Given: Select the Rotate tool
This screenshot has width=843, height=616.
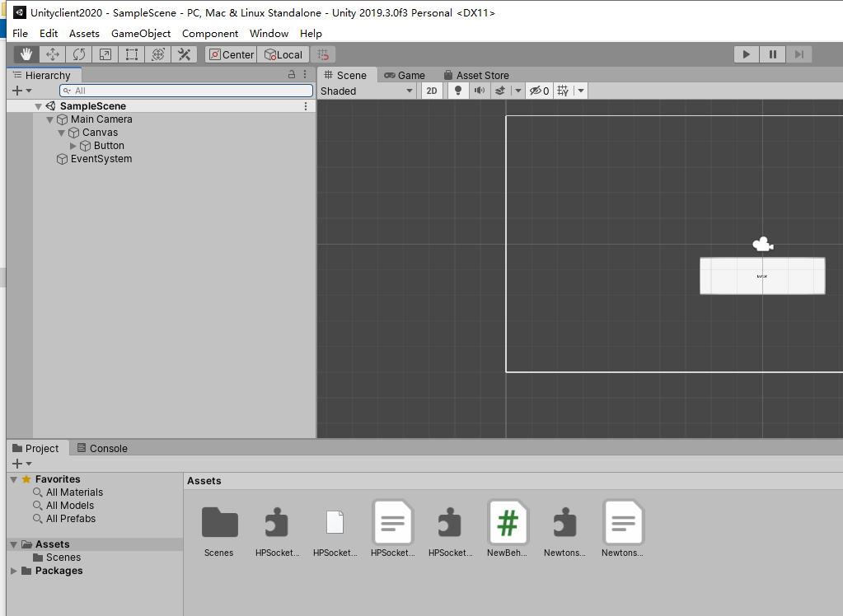Looking at the screenshot, I should click(x=79, y=54).
